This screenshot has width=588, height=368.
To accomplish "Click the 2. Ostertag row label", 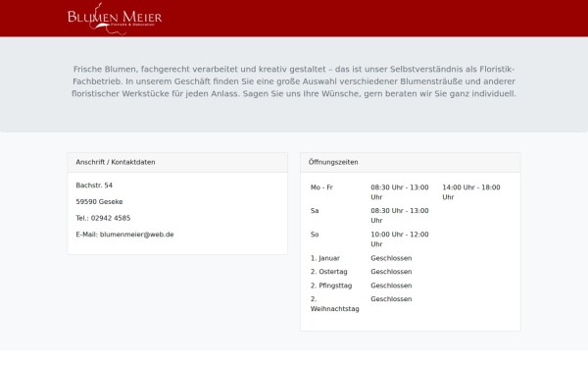I will point(329,272).
